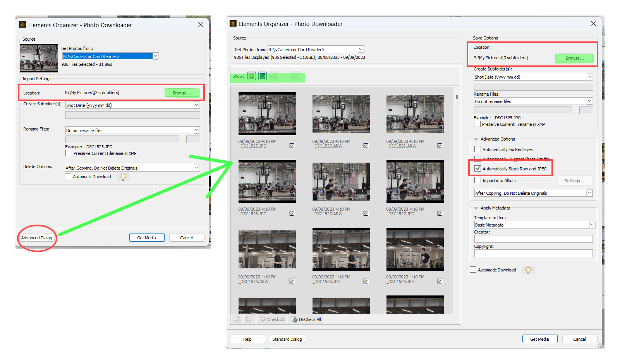
Task: Open the After Copying, Do Not Delete Originals dropdown
Action: pos(589,193)
